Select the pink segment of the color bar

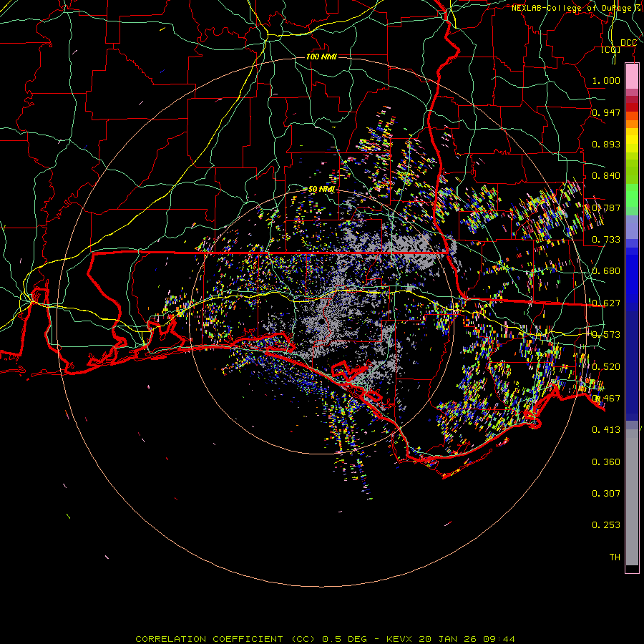click(x=632, y=77)
